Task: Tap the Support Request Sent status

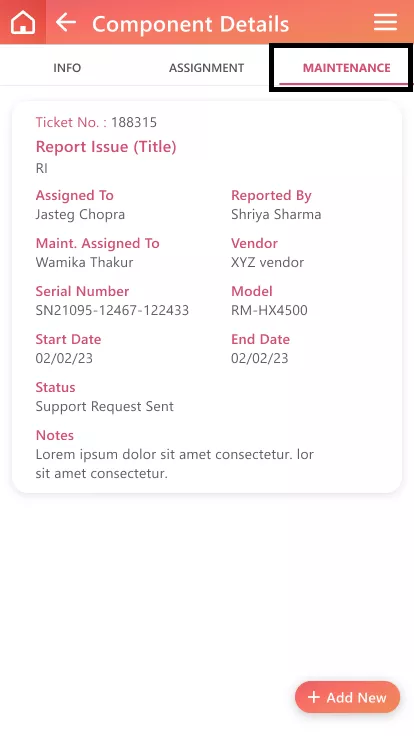Action: 105,406
